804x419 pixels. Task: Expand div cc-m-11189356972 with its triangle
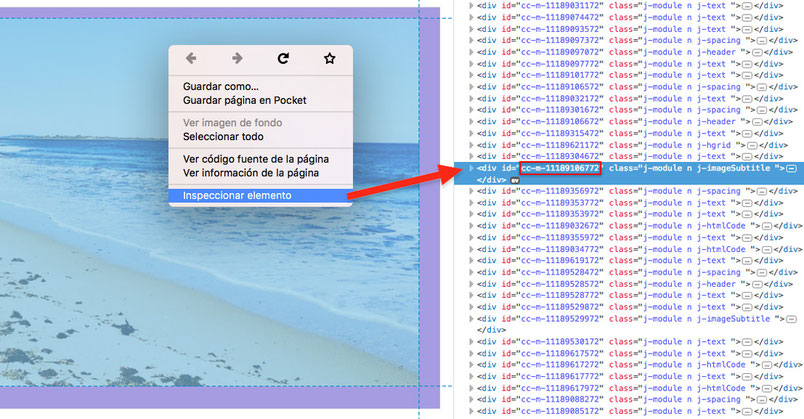(x=471, y=191)
